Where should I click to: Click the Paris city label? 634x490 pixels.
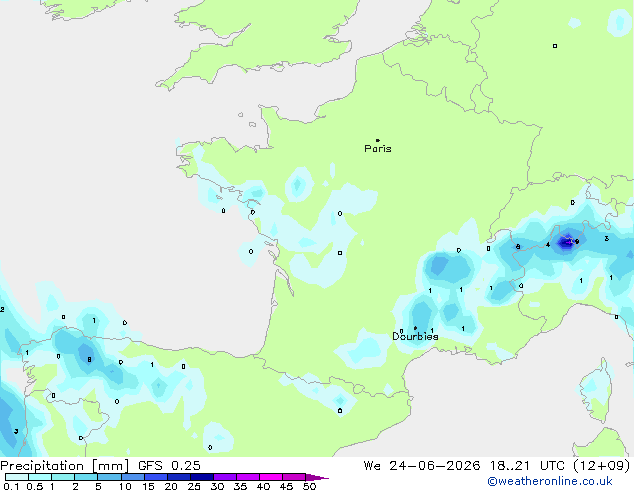pyautogui.click(x=378, y=149)
